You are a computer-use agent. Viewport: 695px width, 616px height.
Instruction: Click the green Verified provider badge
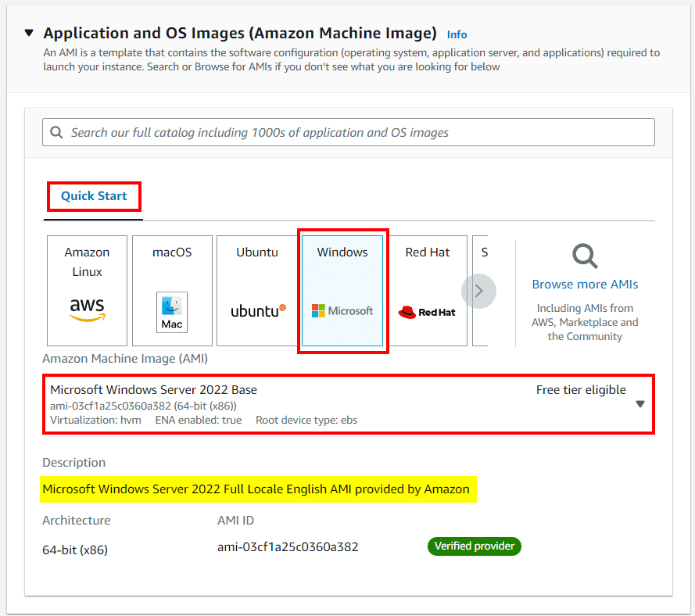[474, 546]
